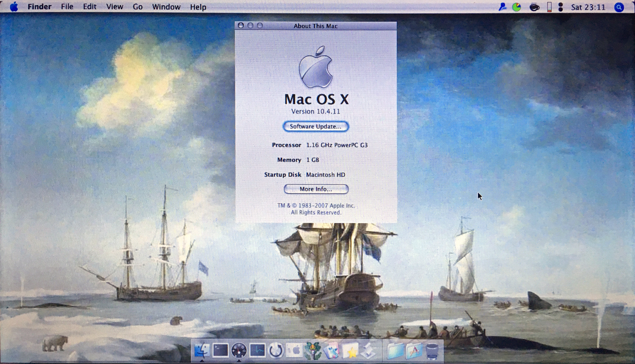Click the Spotlight search icon
635x364 pixels.
pos(619,7)
